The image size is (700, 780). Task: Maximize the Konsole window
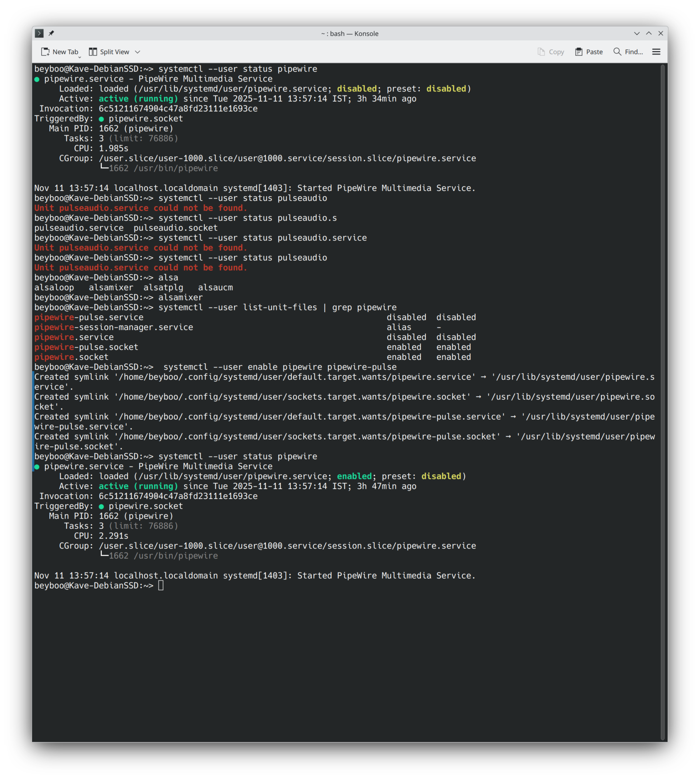click(649, 33)
